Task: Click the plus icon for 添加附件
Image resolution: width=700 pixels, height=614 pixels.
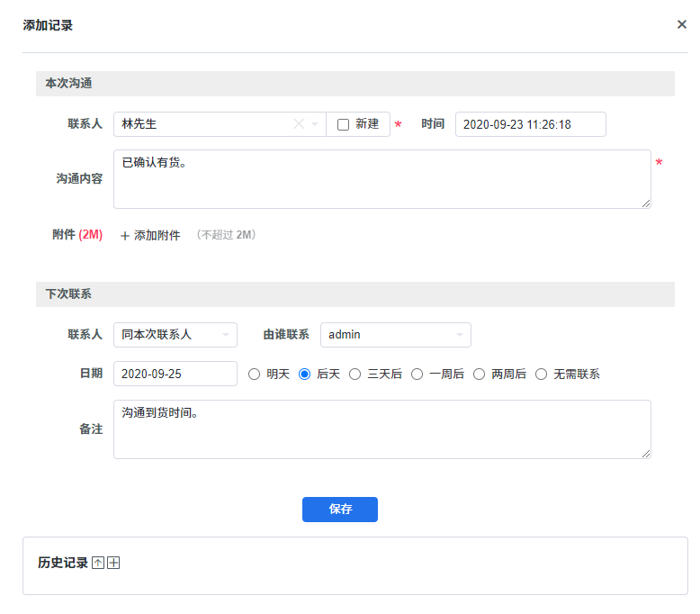Action: point(125,236)
